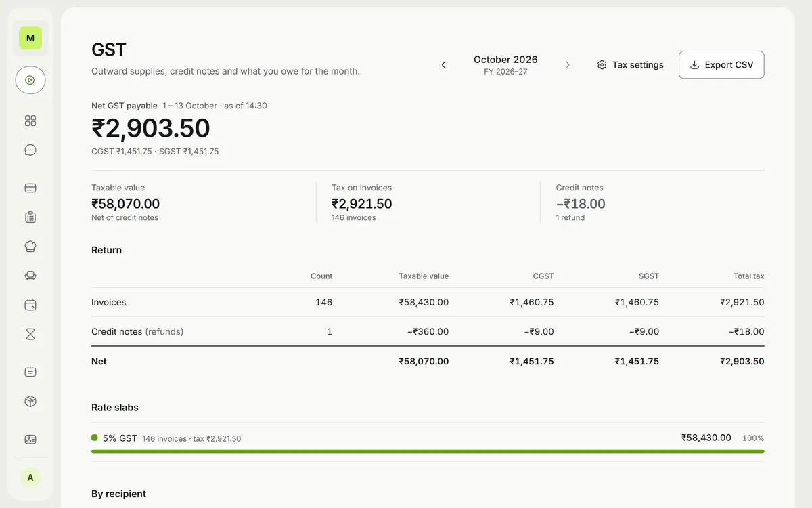Screen dimensions: 812x508
Task: Open the ID card icon in sidebar
Action: coord(30,439)
